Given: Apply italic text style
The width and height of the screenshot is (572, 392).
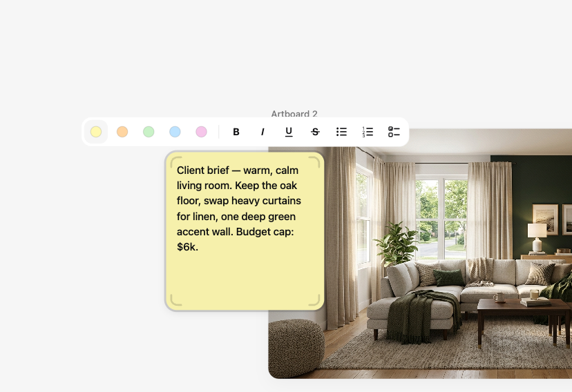Looking at the screenshot, I should click(x=263, y=132).
